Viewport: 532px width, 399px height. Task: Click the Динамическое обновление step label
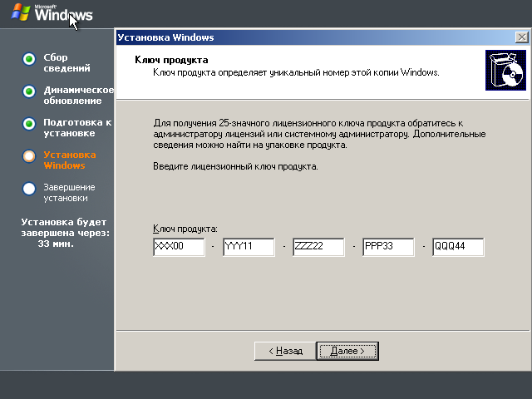click(79, 96)
